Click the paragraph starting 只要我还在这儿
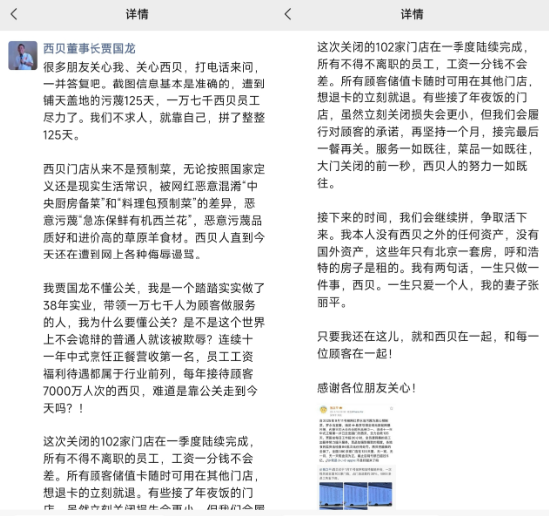Screen dimensions: 550x517 click(428, 345)
